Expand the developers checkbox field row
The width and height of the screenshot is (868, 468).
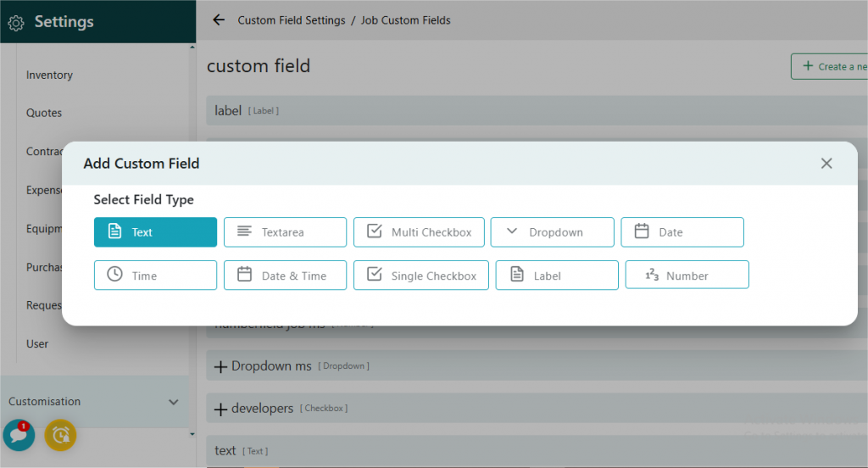pos(220,409)
